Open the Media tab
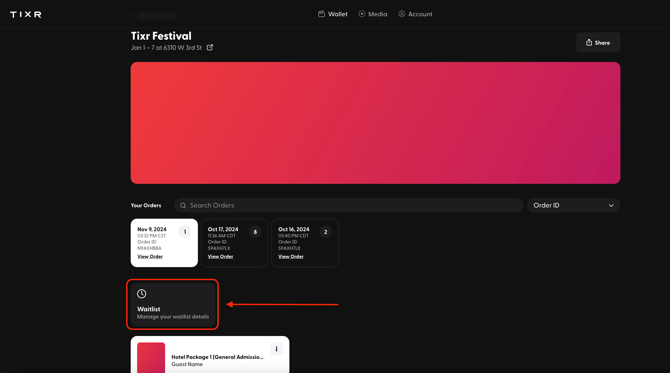 click(x=373, y=14)
